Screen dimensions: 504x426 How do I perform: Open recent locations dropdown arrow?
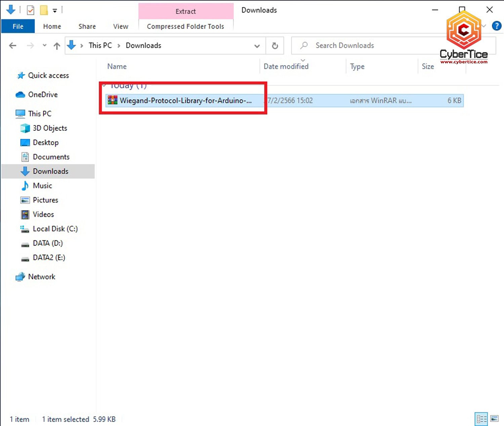tap(44, 46)
